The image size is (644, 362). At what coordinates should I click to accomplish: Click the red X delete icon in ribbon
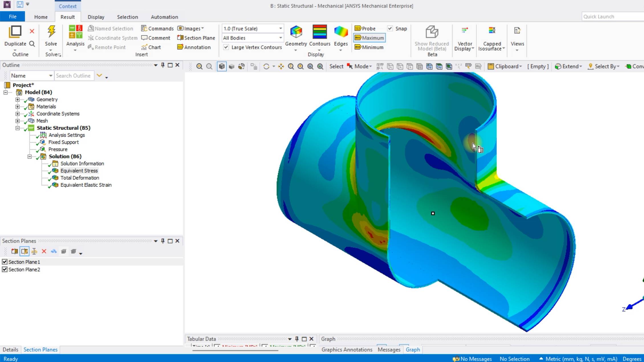click(x=32, y=31)
